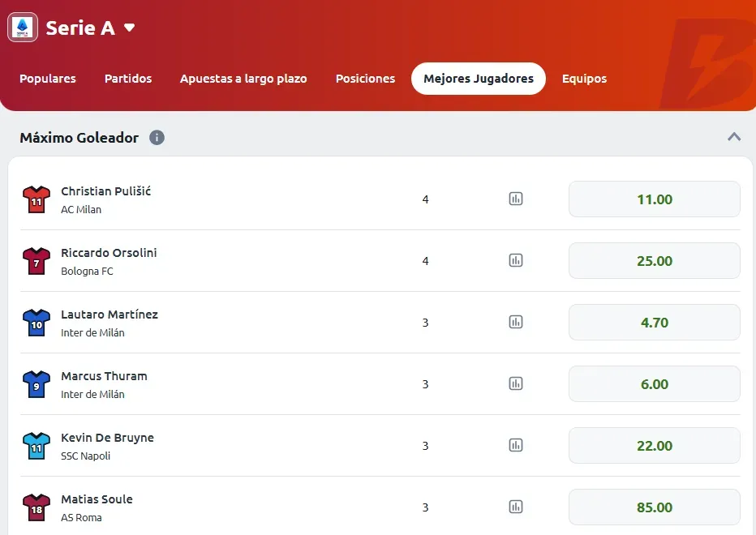This screenshot has height=535, width=756.
Task: Open the Posiciones tab
Action: point(365,79)
